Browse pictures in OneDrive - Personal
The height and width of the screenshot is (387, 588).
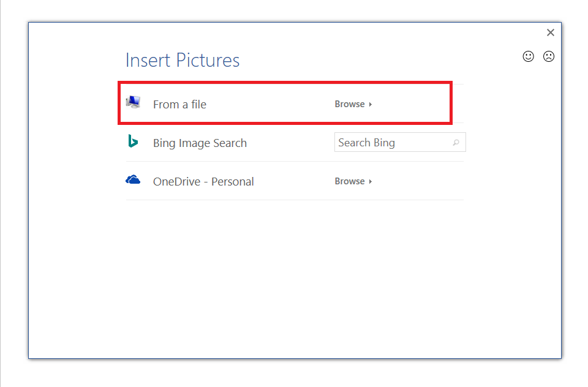[350, 181]
